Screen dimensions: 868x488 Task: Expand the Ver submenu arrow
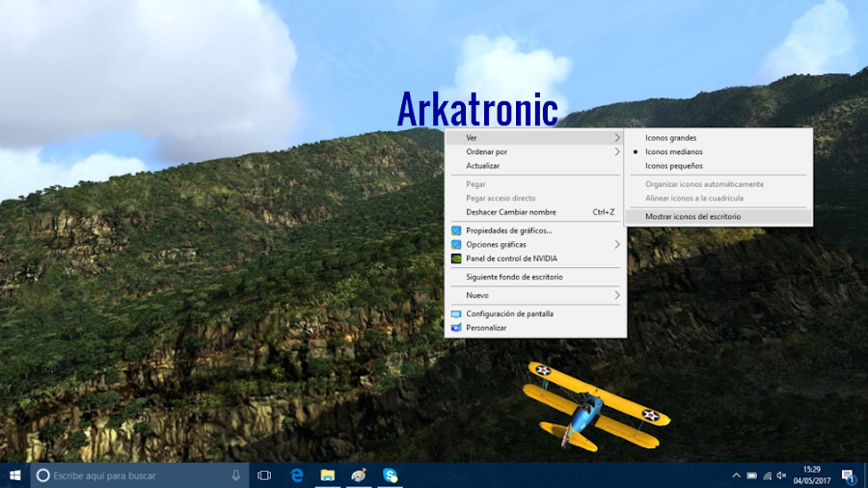tap(617, 138)
